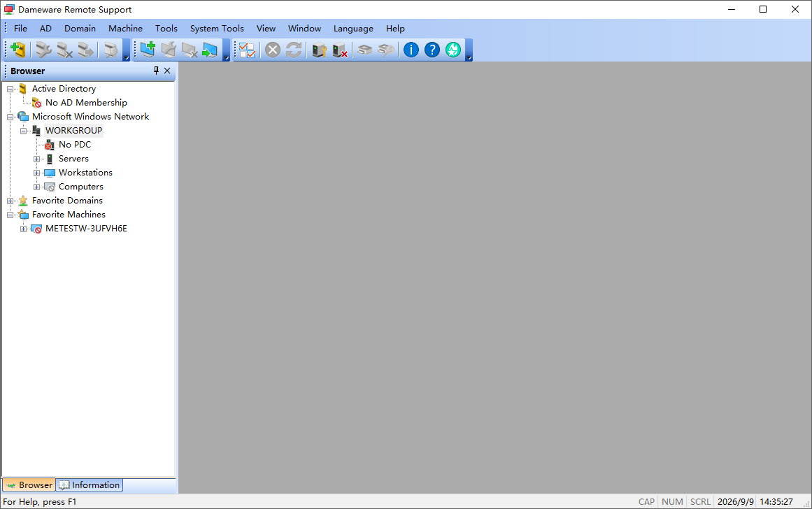
Task: Click the status bar time 14:35:27
Action: (x=776, y=502)
